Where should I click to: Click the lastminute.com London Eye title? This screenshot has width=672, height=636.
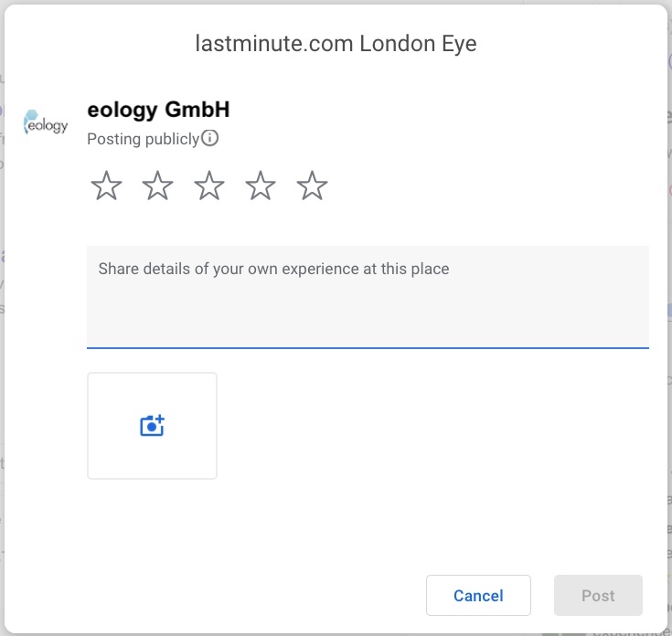pos(336,44)
